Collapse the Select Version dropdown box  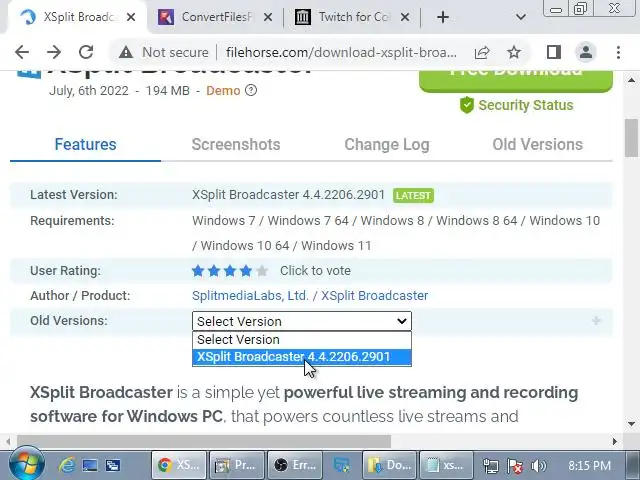coord(302,321)
